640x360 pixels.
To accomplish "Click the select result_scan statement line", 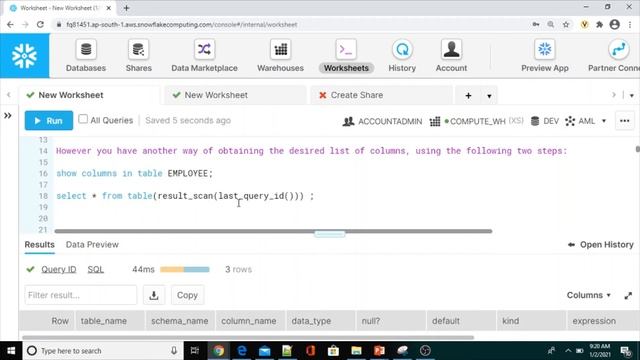I will [185, 196].
